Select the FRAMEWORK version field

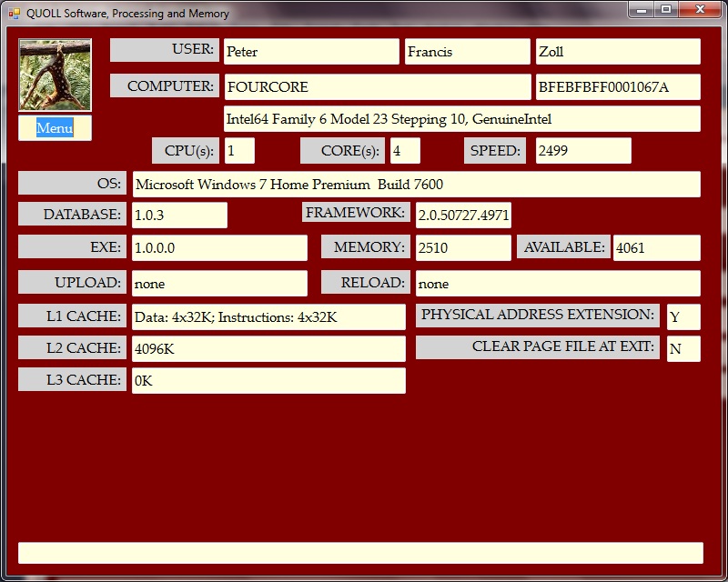click(462, 216)
